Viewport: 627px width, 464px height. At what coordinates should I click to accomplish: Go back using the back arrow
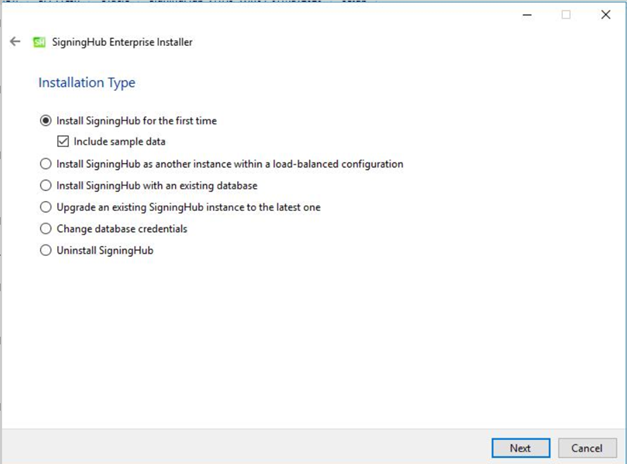15,41
